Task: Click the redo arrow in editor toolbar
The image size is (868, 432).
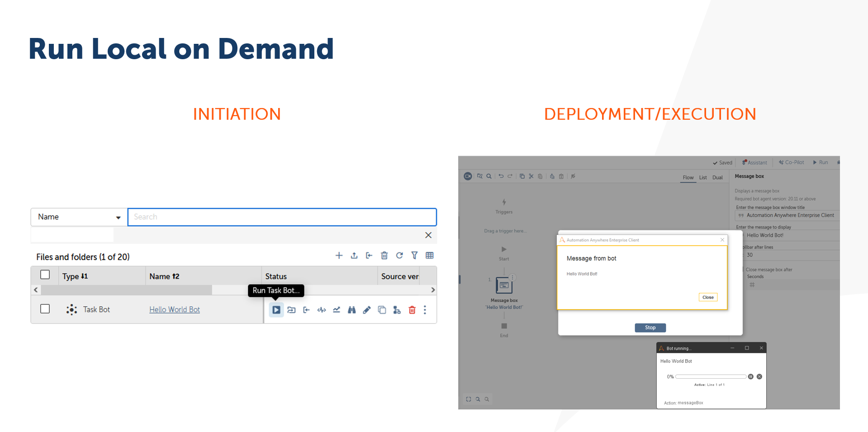Action: pyautogui.click(x=510, y=176)
